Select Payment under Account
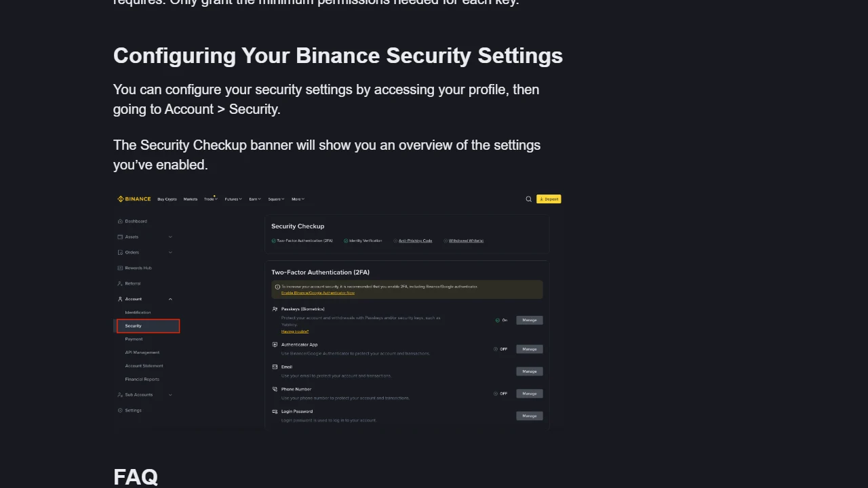 134,339
